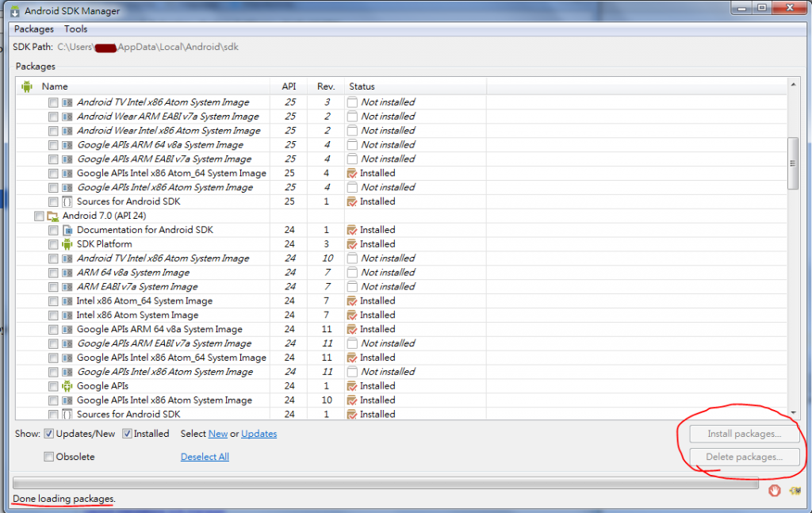
Task: Click the Sources for Android SDK API 25 icon
Action: click(67, 201)
